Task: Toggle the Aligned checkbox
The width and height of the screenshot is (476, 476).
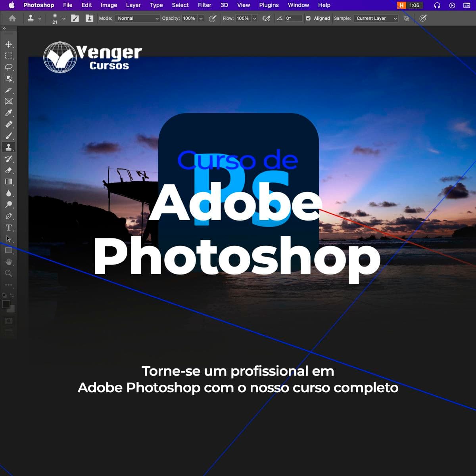Action: click(x=308, y=18)
